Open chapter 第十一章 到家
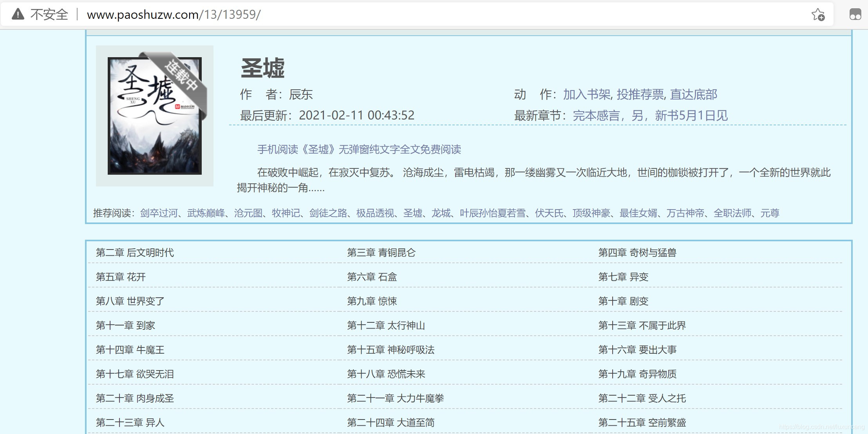Screen dimensions: 868x434 tap(126, 325)
